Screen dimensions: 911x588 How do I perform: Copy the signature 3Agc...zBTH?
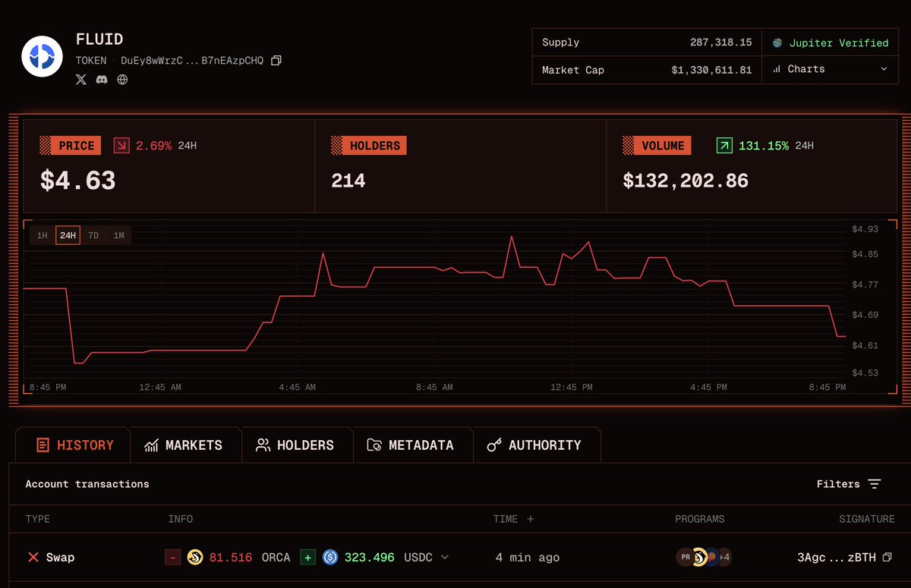tap(887, 557)
